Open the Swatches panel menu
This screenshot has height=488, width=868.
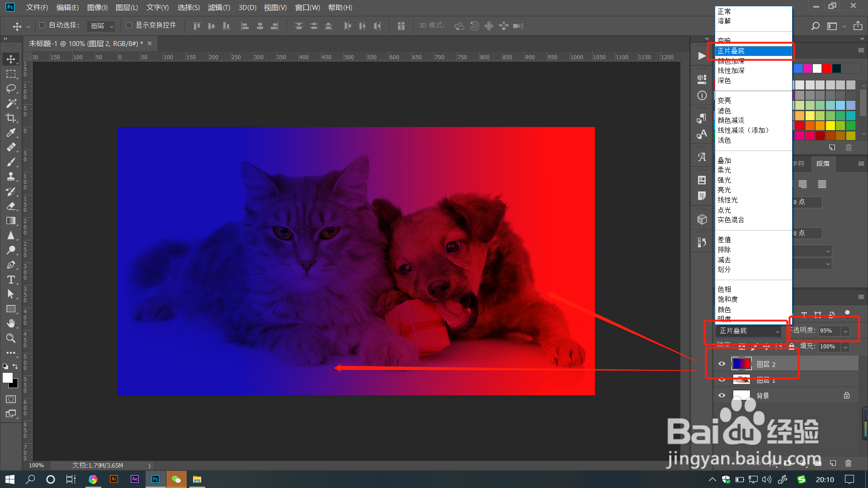coord(861,50)
